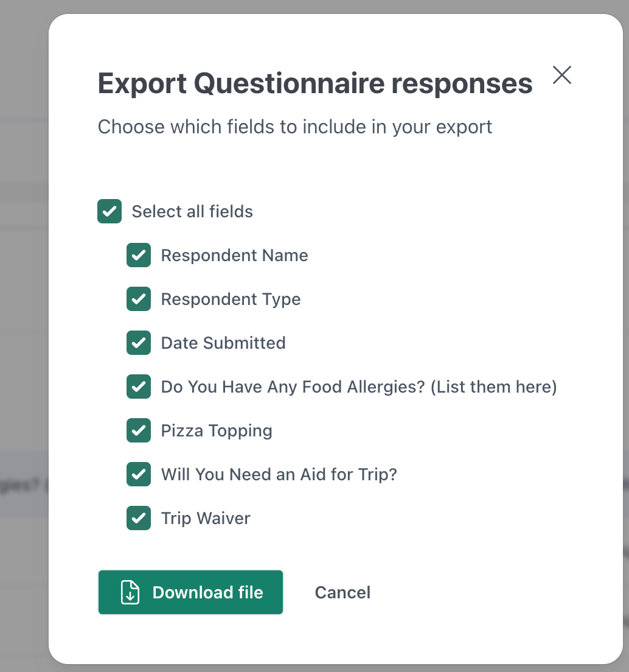The image size is (629, 672).
Task: Click the 'Respondent Type' label text
Action: point(231,299)
